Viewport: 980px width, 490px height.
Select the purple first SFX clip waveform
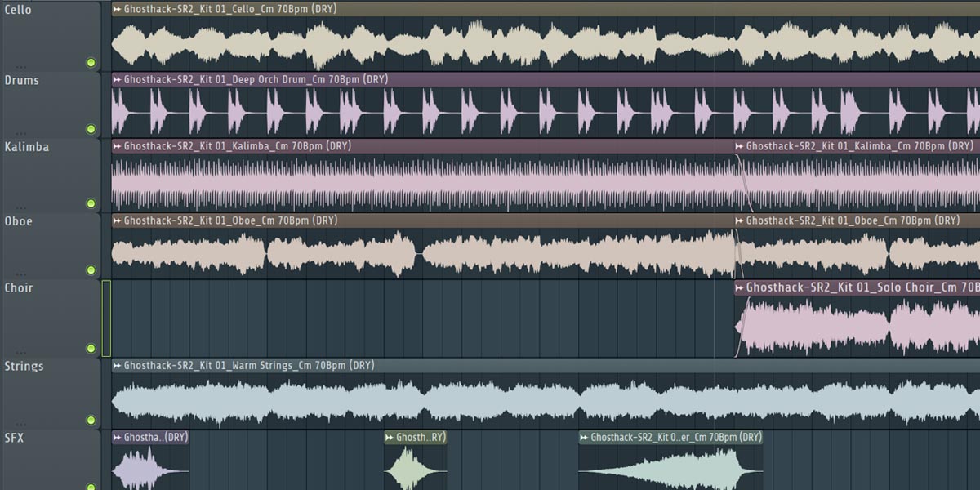click(x=150, y=467)
